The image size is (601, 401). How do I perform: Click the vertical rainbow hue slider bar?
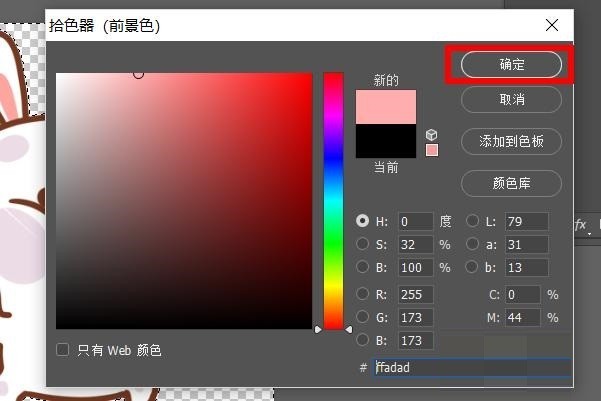point(333,200)
